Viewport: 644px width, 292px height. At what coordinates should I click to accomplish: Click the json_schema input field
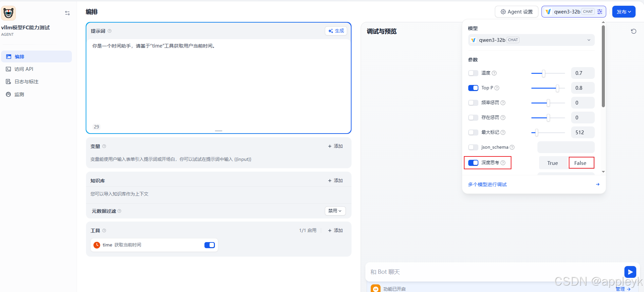566,147
